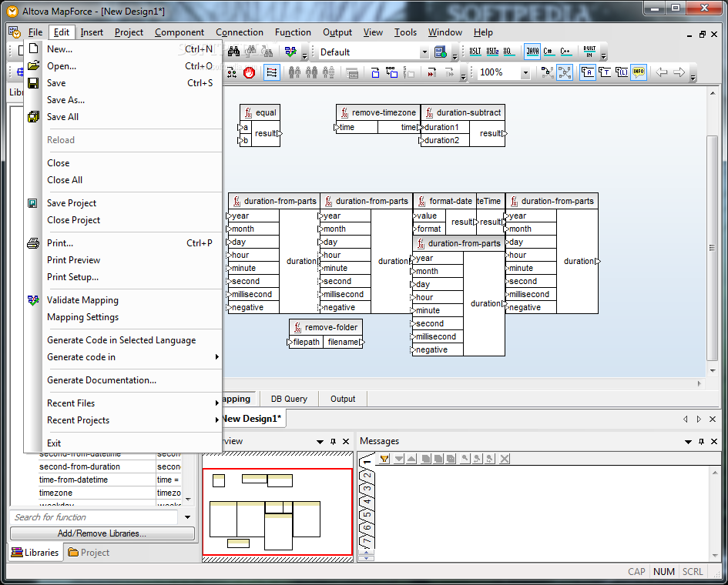Click the Overview mapping thumbnail

click(x=277, y=512)
